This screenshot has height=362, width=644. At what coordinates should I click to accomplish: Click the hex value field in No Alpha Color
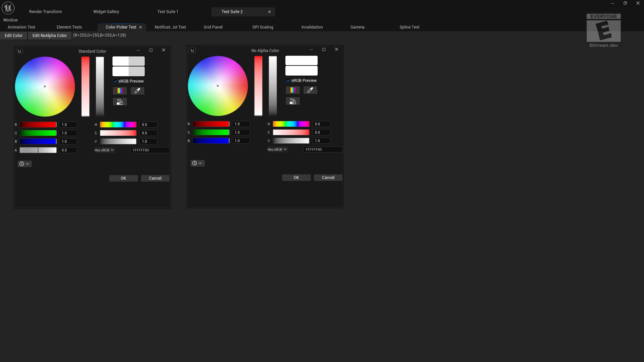[x=323, y=149]
